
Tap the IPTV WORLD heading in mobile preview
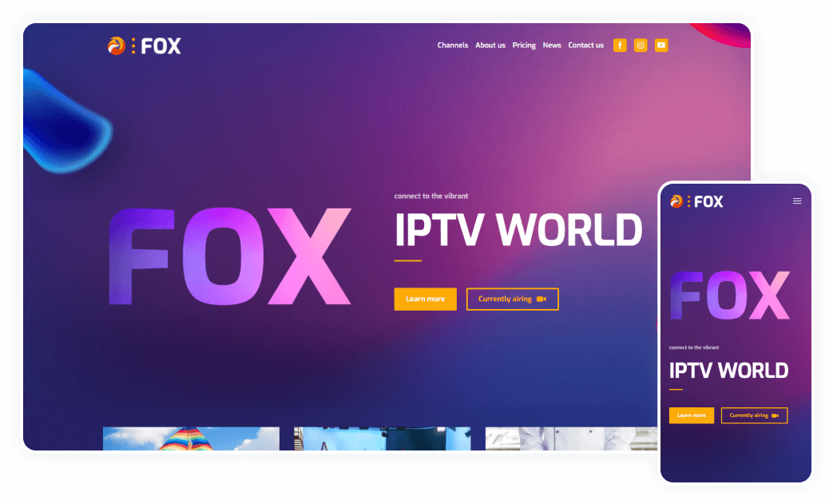pyautogui.click(x=728, y=371)
